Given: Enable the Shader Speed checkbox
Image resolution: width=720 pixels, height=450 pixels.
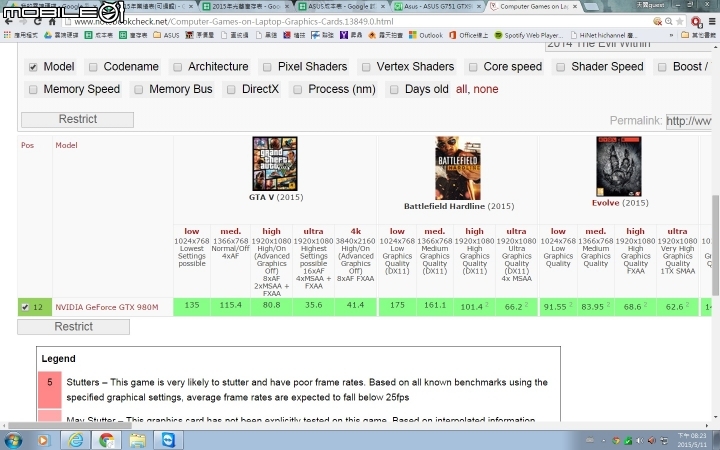Looking at the screenshot, I should (561, 67).
